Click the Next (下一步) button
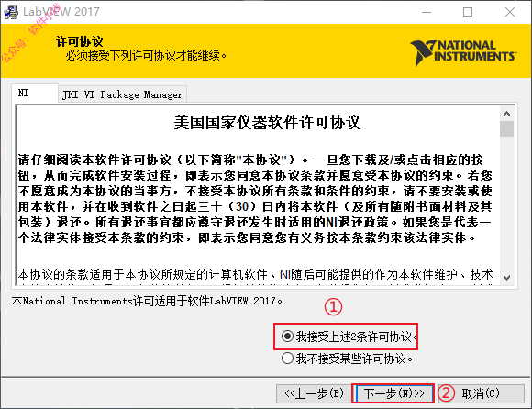 click(393, 393)
